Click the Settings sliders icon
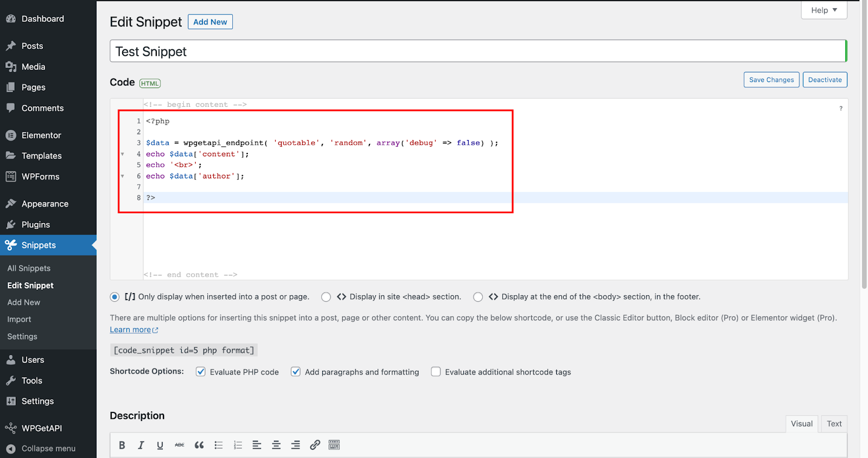This screenshot has height=458, width=868. [x=11, y=401]
